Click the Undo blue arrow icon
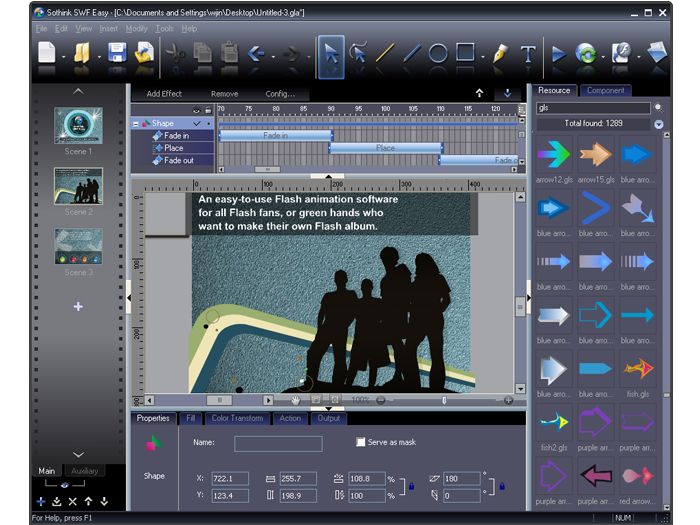Image resolution: width=700 pixels, height=525 pixels. point(257,54)
